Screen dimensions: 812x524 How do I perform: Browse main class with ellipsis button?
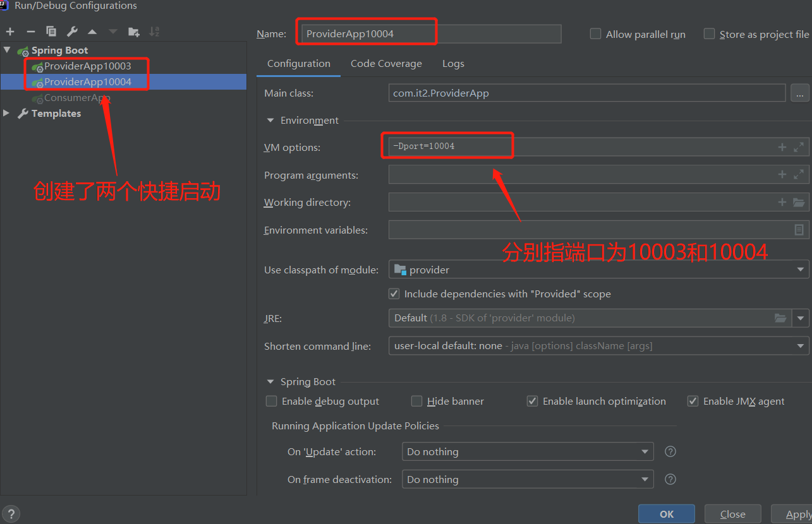(799, 93)
